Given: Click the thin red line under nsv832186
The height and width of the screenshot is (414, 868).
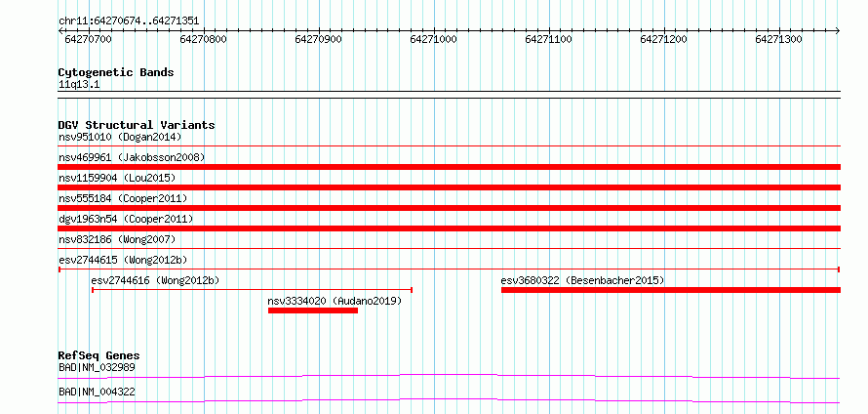Looking at the screenshot, I should (449, 248).
